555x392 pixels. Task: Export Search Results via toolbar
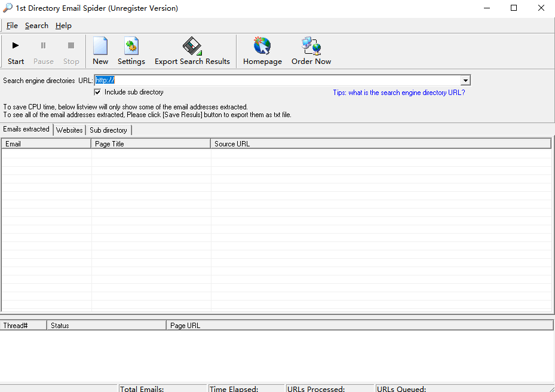192,51
